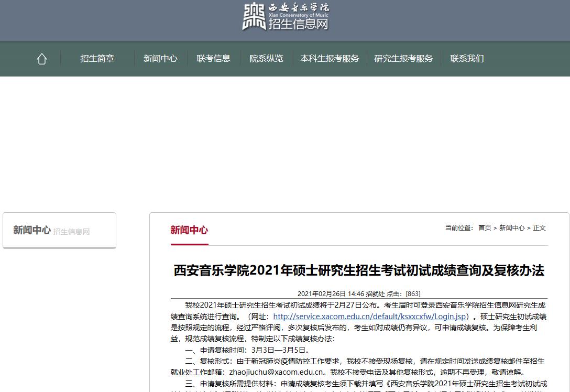This screenshot has height=392, width=570.
Task: Open the 联考信息 navigation item
Action: (213, 59)
